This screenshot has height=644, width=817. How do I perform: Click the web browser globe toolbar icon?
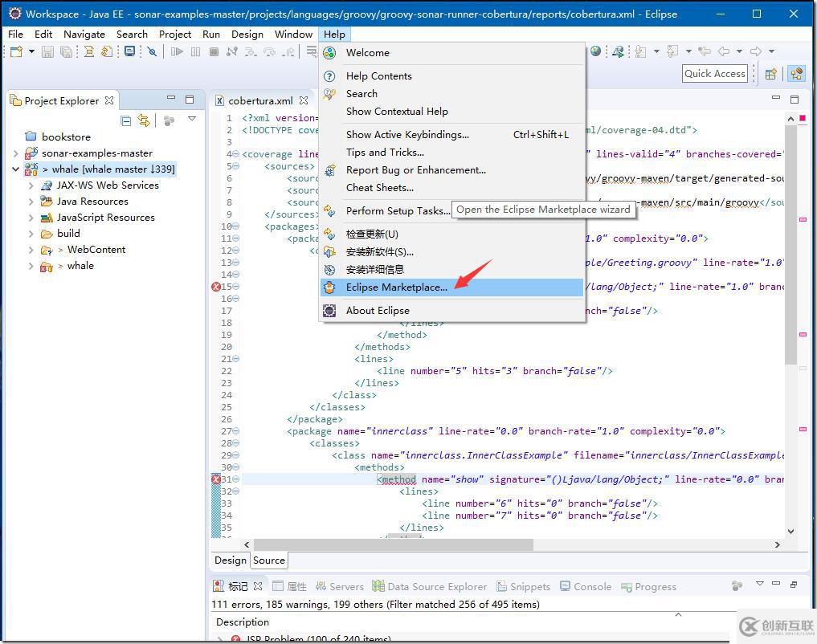pyautogui.click(x=595, y=51)
